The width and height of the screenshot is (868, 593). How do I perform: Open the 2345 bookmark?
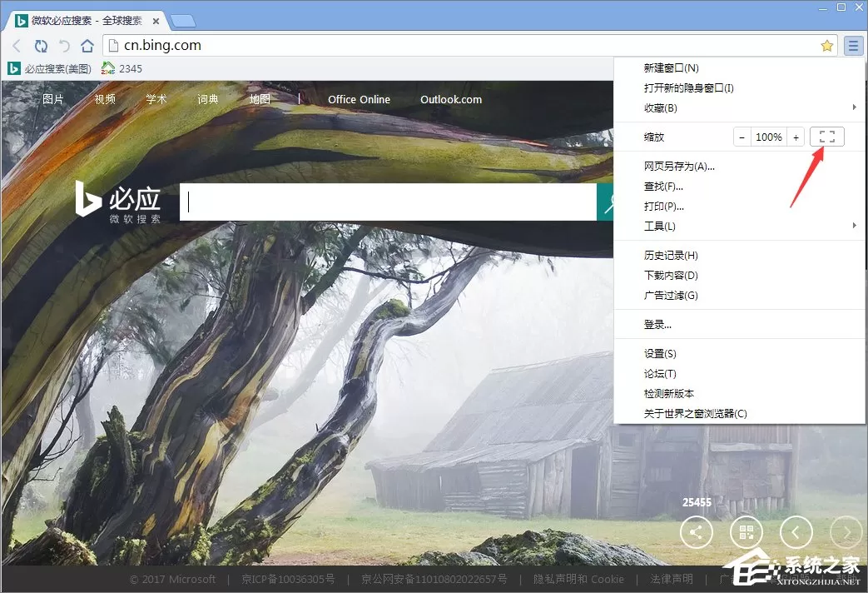pyautogui.click(x=122, y=69)
